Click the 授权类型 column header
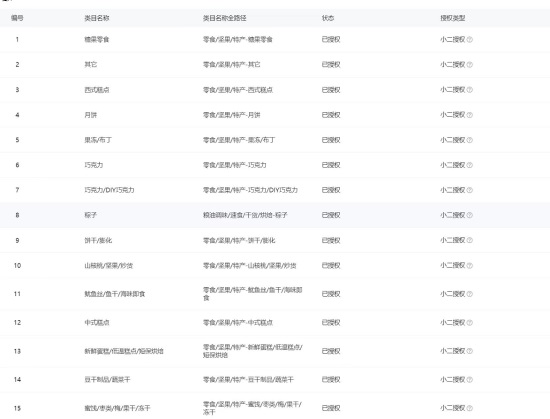This screenshot has width=550, height=419. click(x=453, y=18)
